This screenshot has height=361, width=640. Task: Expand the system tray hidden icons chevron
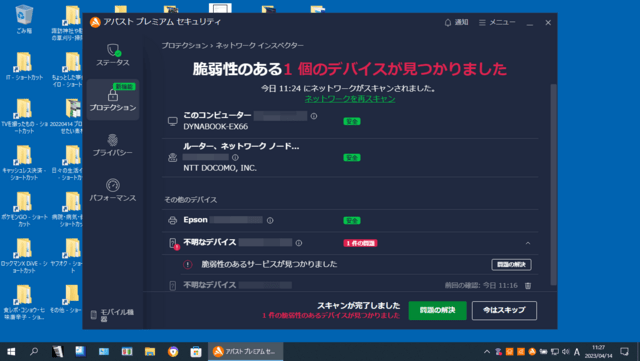point(487,351)
